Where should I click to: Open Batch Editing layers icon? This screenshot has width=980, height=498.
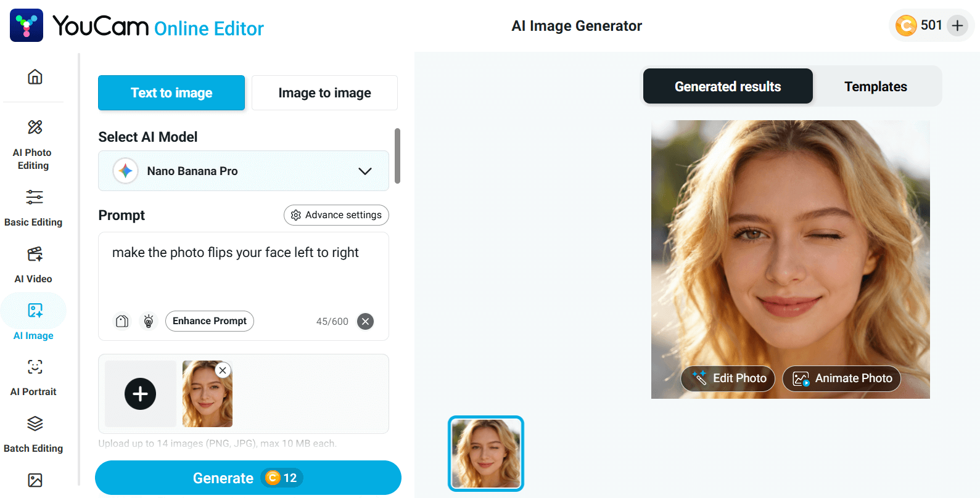[35, 424]
